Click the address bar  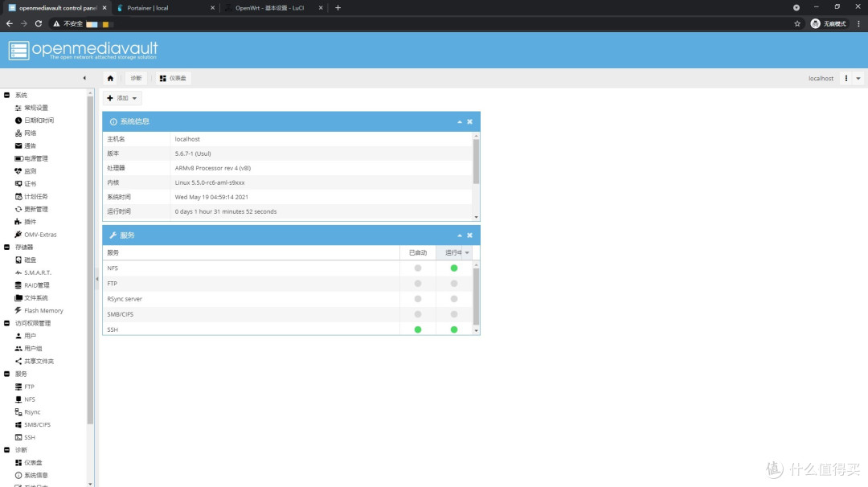pos(426,24)
